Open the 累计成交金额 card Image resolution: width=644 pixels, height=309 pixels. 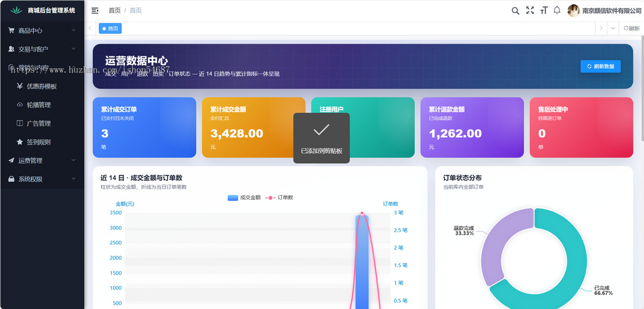pos(253,127)
